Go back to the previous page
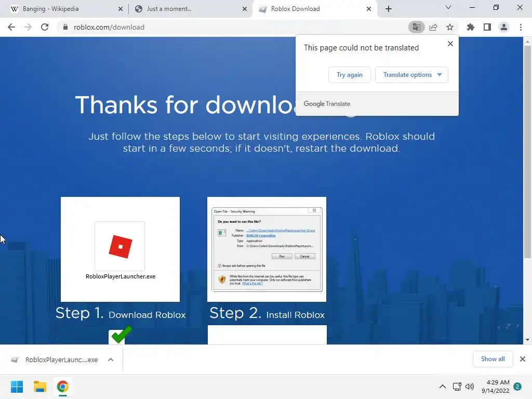532x399 pixels. click(x=11, y=27)
